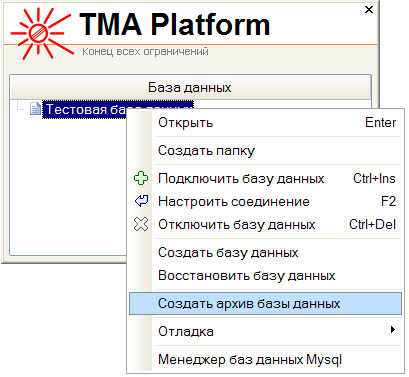Choose Подключить базу данных
The image size is (409, 377).
click(x=265, y=178)
